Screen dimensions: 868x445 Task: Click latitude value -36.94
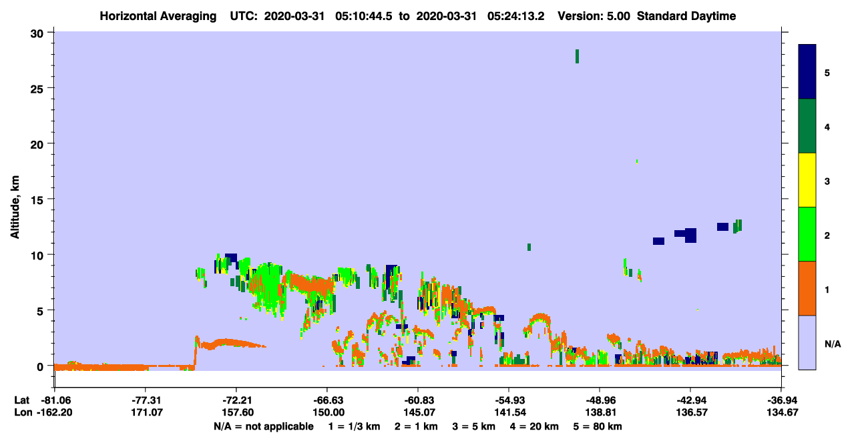tap(781, 400)
